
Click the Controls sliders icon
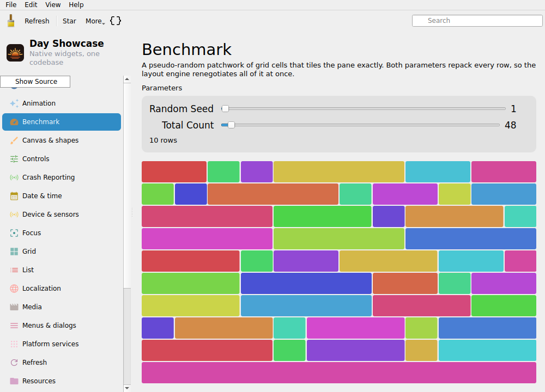click(x=14, y=158)
